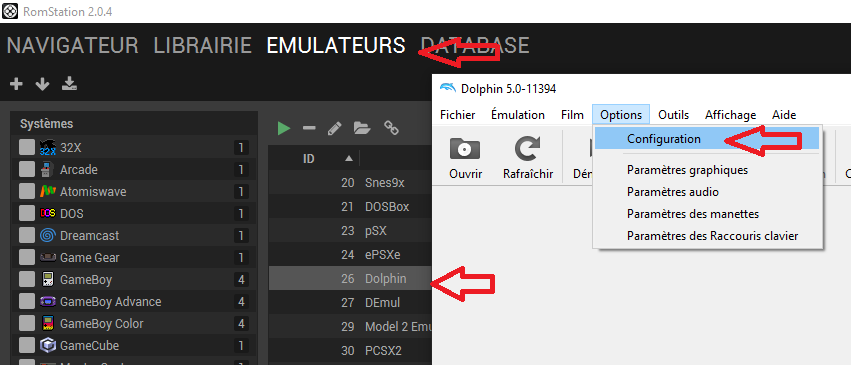The height and width of the screenshot is (365, 851).
Task: Select the Model 2 Emulator row
Action: 350,326
